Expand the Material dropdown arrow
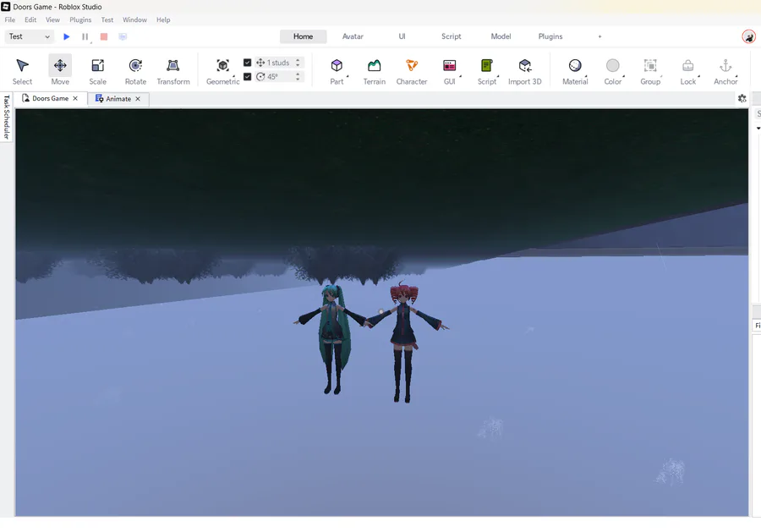The width and height of the screenshot is (761, 532). pyautogui.click(x=586, y=76)
